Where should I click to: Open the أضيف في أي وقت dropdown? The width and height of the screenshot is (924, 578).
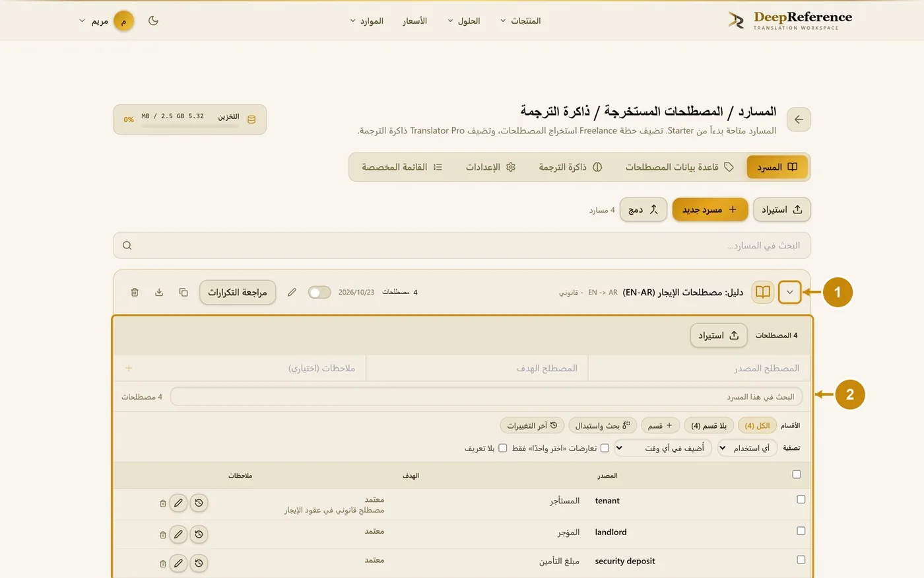[663, 448]
